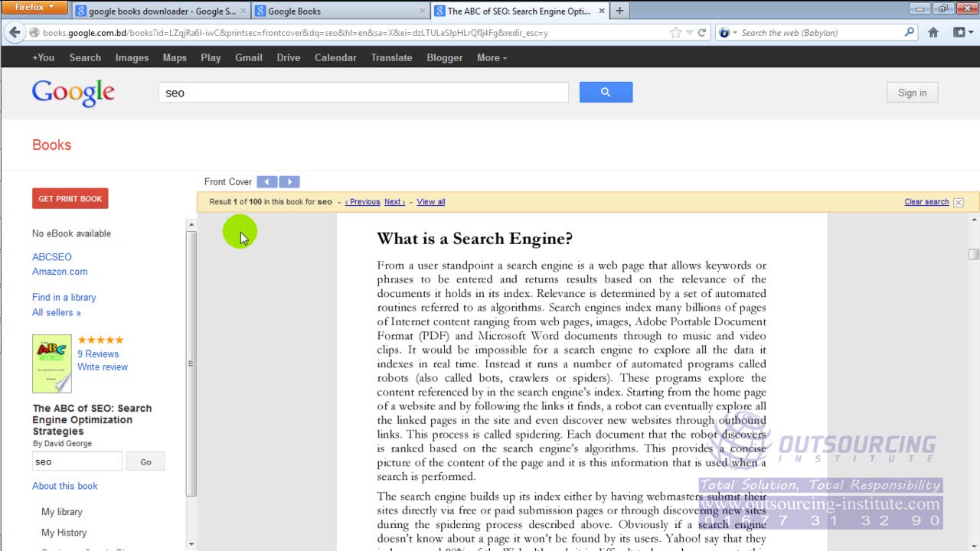The height and width of the screenshot is (551, 980).
Task: Open Drive in Google bar
Action: point(289,57)
